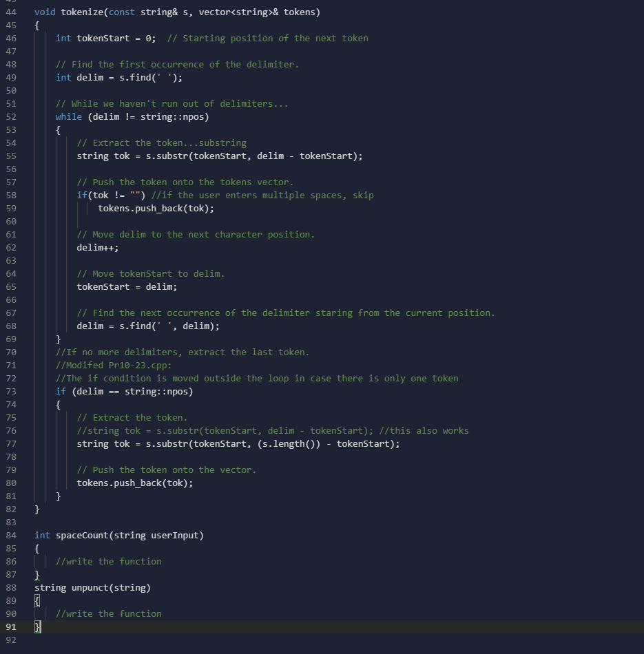
Task: Click the 'while (delim != string::npos)' line
Action: [x=132, y=117]
